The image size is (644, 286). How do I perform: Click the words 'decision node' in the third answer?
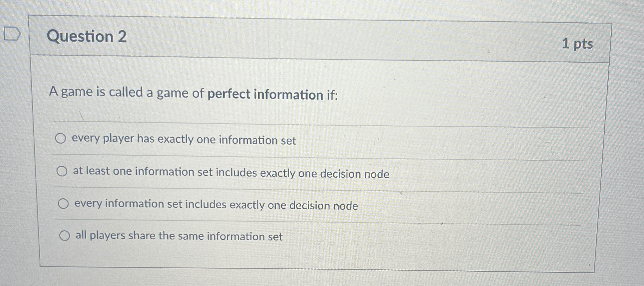coord(324,206)
